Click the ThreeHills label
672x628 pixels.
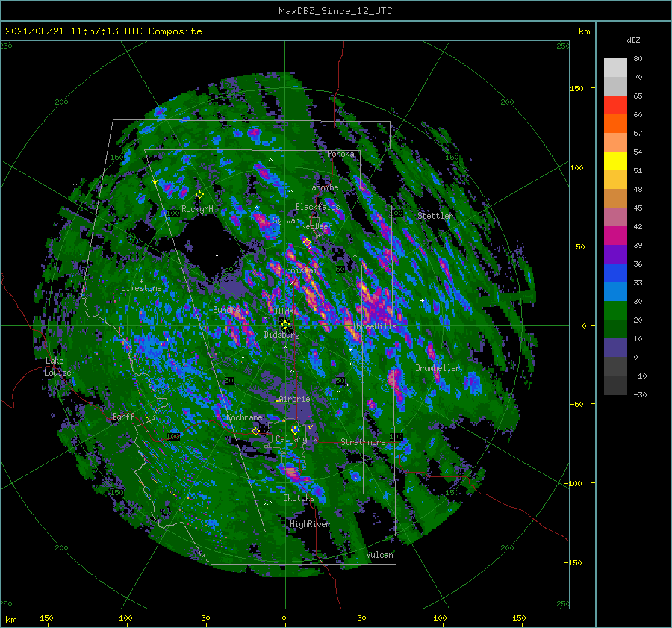pyautogui.click(x=374, y=326)
